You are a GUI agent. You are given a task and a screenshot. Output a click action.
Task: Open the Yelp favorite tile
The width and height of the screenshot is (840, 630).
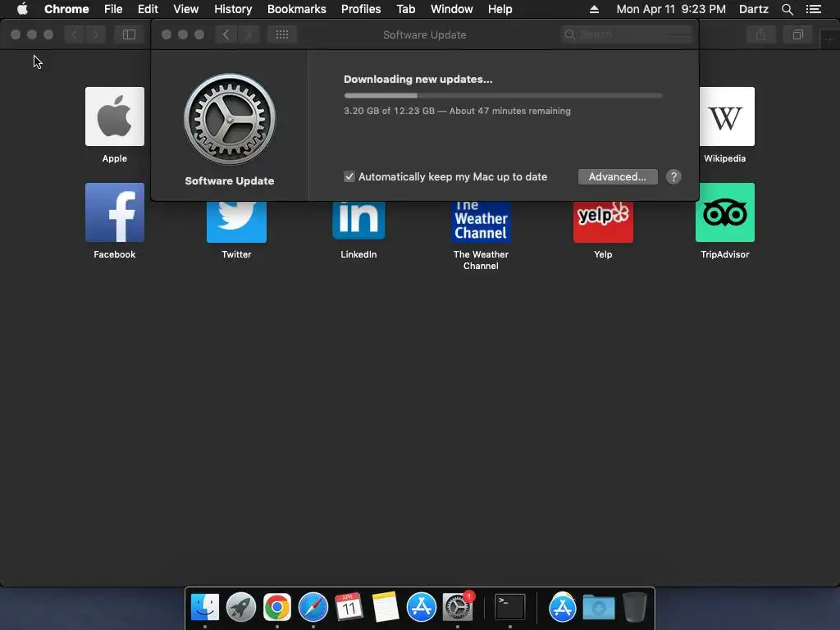click(603, 221)
